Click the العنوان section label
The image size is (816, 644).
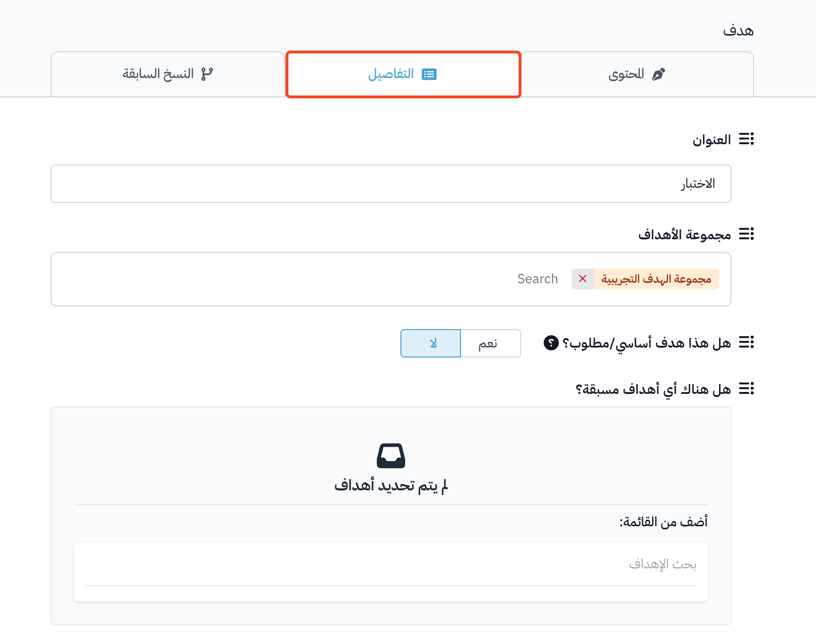712,139
